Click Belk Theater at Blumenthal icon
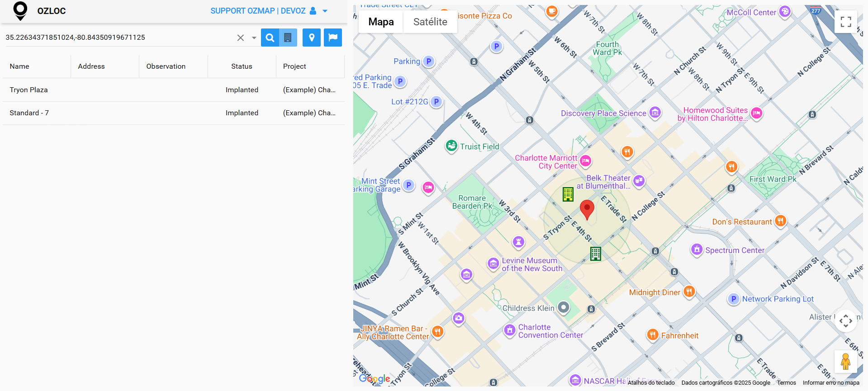The image size is (868, 391). 639,181
